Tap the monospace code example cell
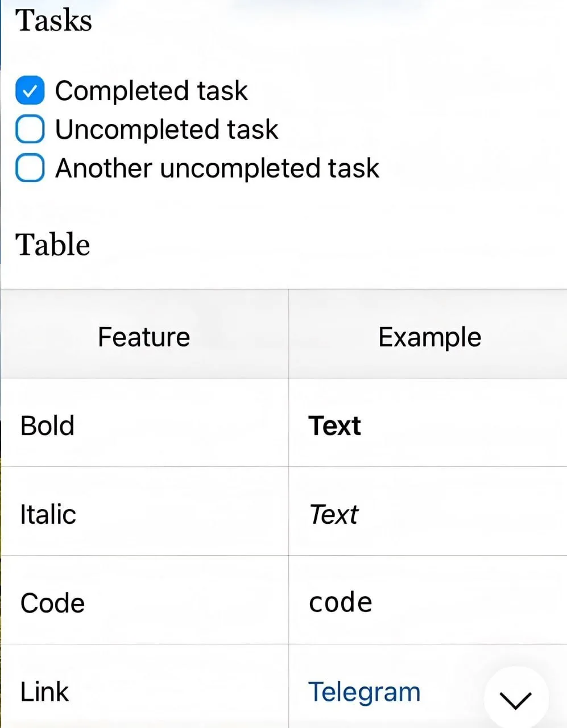The height and width of the screenshot is (728, 567). point(428,600)
